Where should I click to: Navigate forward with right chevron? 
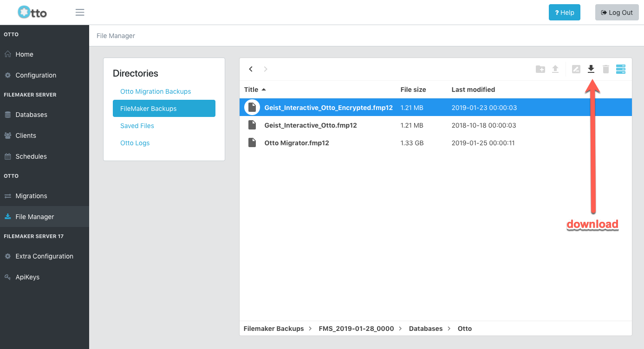click(x=266, y=69)
